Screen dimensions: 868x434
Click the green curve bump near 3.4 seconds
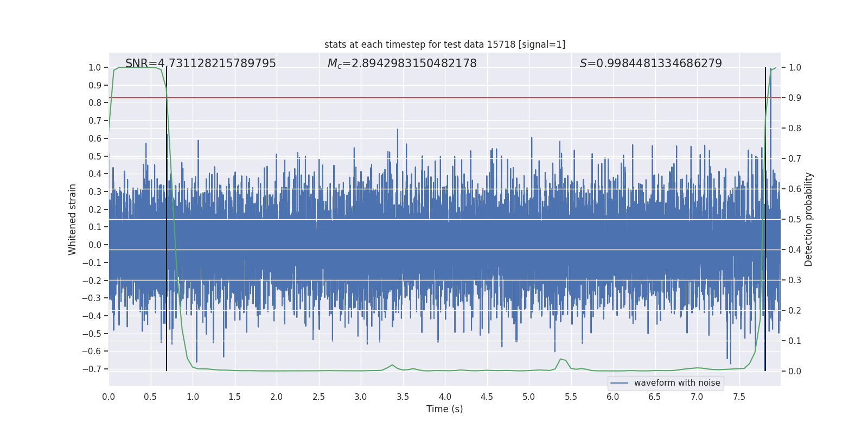click(392, 365)
